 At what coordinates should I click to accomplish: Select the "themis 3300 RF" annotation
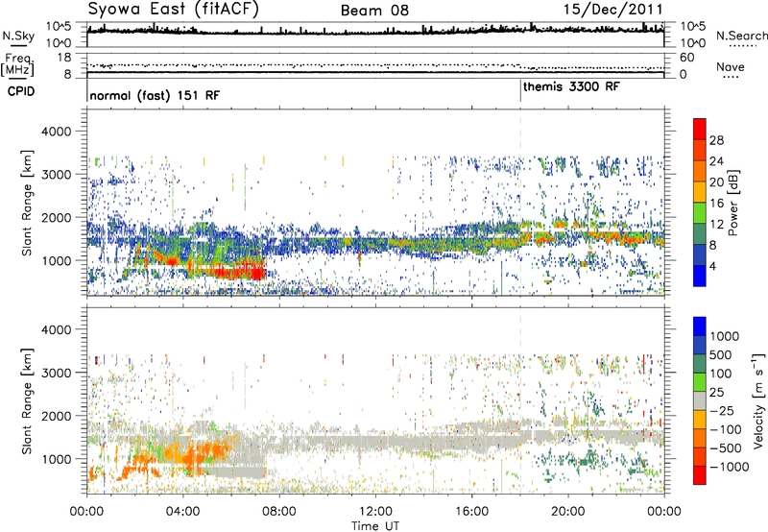tap(571, 86)
